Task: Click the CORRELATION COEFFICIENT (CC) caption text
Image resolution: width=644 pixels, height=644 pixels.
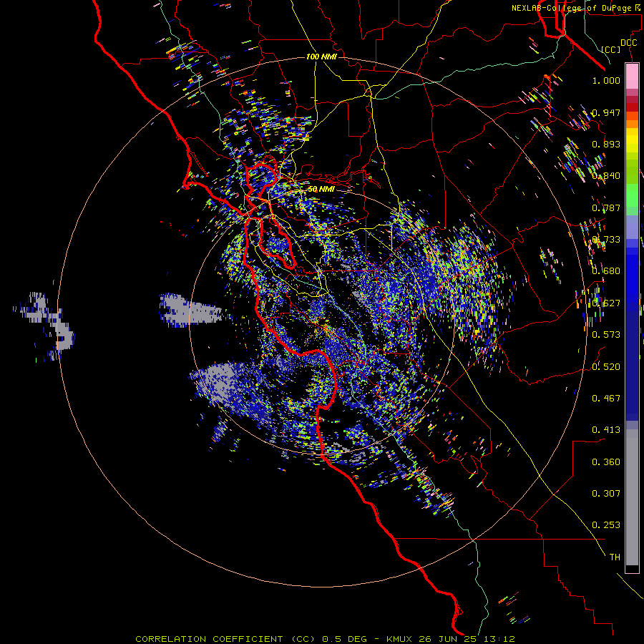Action: (x=225, y=639)
